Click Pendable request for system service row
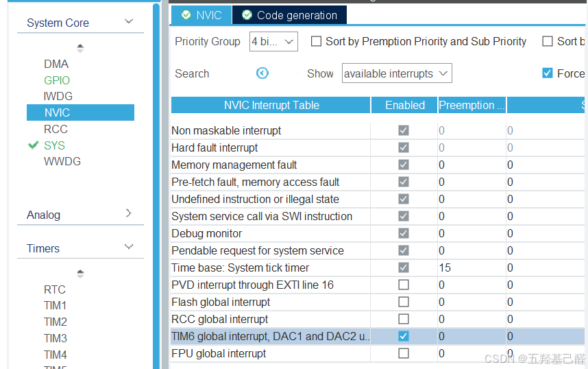The height and width of the screenshot is (369, 588). 378,250
